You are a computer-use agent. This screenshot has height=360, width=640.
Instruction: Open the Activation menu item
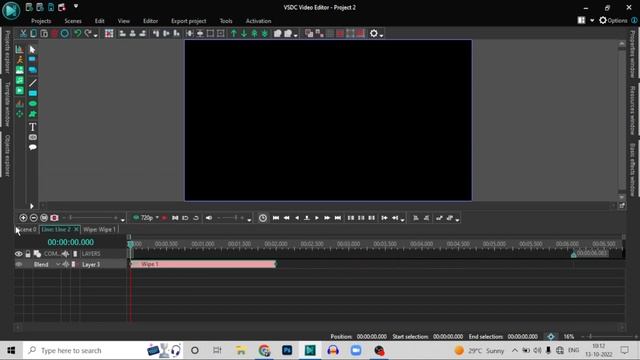[258, 21]
